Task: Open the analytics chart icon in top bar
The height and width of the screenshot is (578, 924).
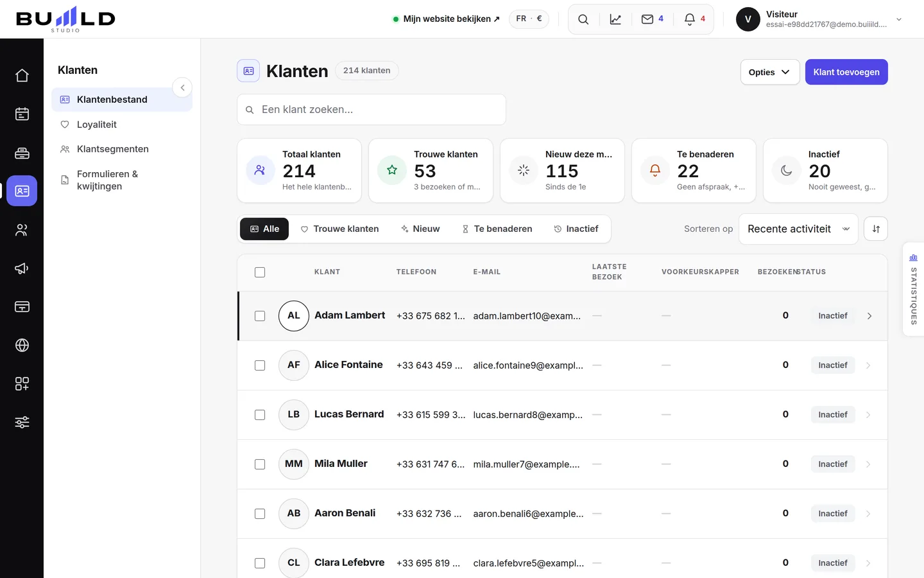Action: tap(615, 19)
